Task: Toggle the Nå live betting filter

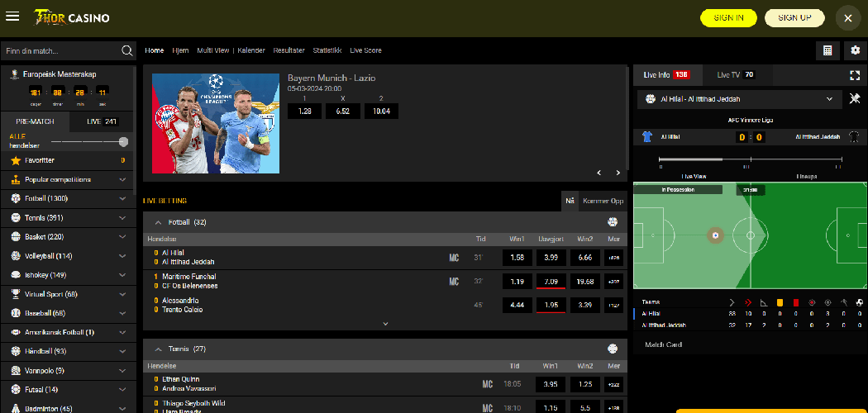Action: click(570, 201)
